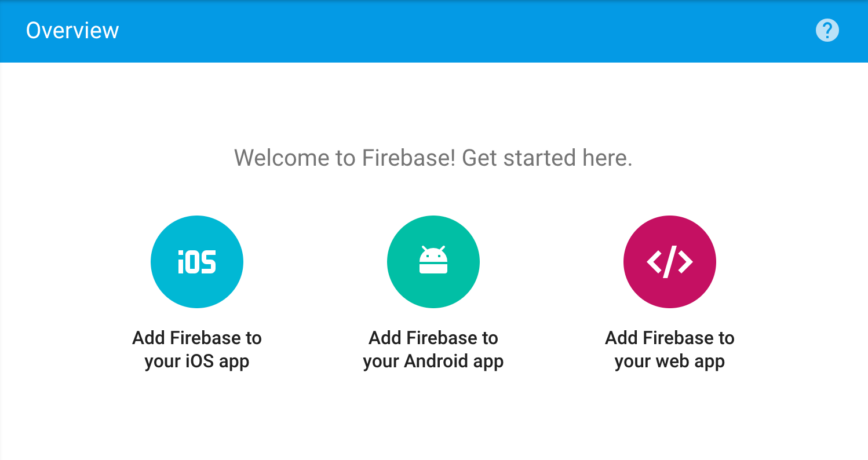Click the blue Overview header bar

(x=434, y=31)
